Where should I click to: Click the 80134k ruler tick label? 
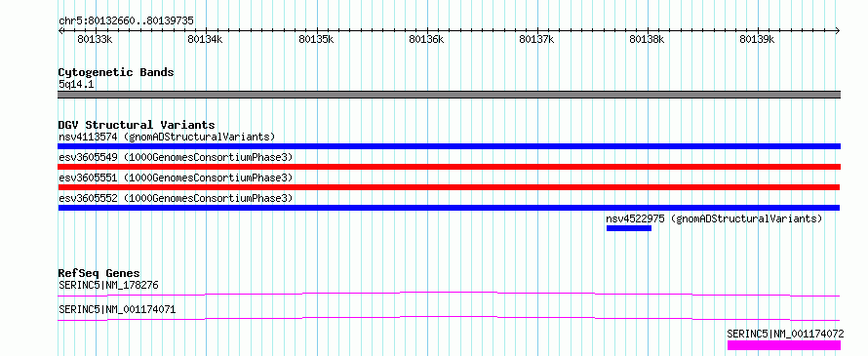(x=206, y=40)
